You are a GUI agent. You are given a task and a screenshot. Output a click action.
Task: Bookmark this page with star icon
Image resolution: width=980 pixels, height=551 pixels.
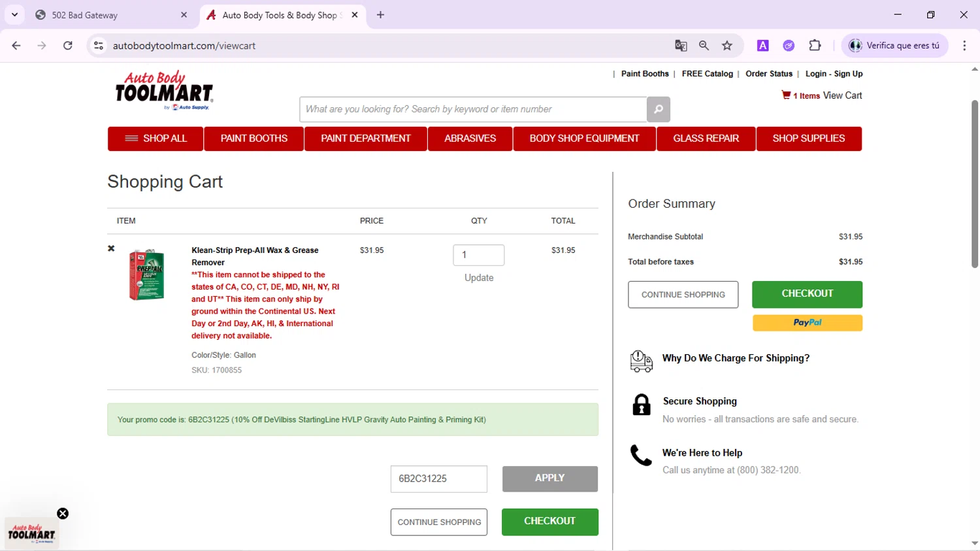727,46
